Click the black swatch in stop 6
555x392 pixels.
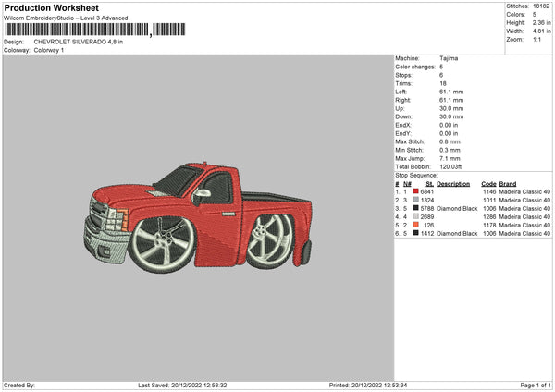(416, 234)
